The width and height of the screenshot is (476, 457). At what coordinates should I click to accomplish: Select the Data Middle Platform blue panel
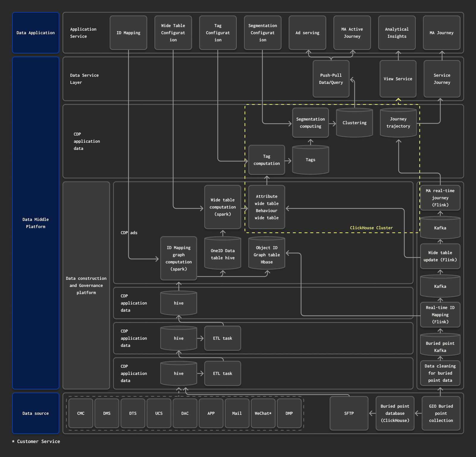coord(36,223)
